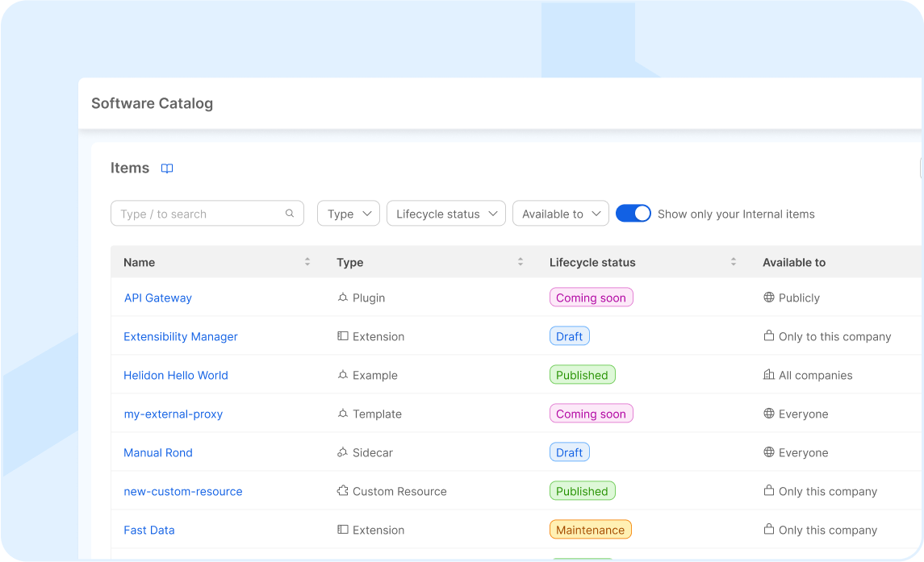Click Extension text in Fast Data row
The width and height of the screenshot is (924, 562).
click(x=378, y=531)
